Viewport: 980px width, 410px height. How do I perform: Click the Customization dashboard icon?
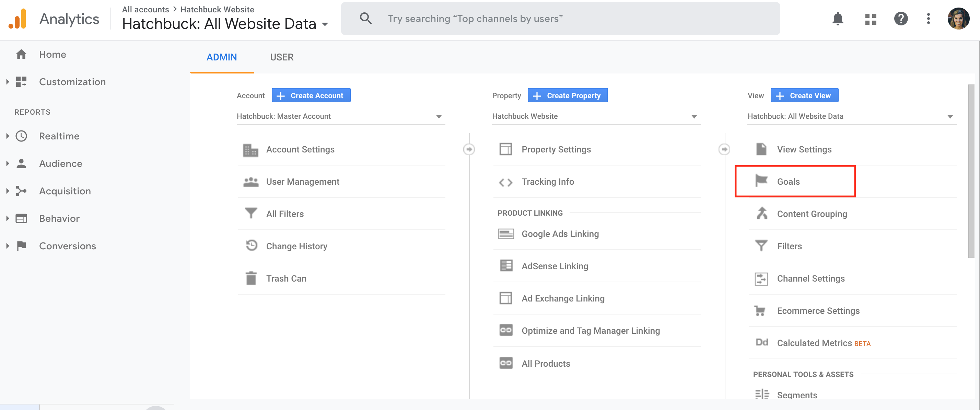click(21, 82)
